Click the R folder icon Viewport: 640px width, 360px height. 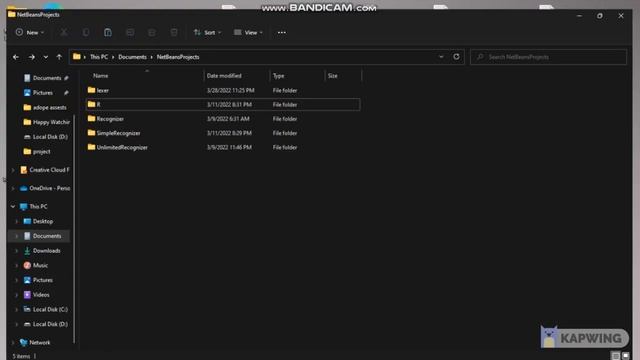[91, 104]
